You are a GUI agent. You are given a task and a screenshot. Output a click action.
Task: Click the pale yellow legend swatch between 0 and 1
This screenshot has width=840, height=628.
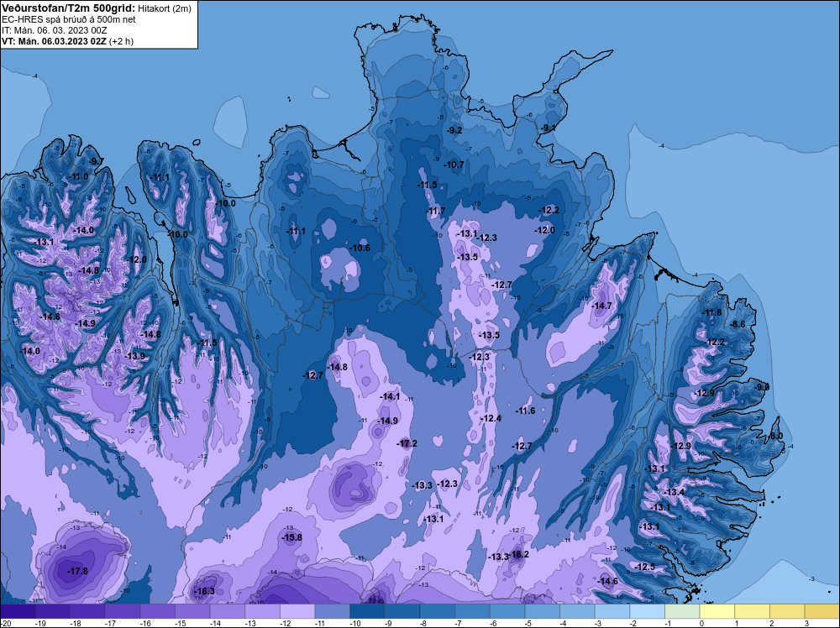[x=717, y=611]
